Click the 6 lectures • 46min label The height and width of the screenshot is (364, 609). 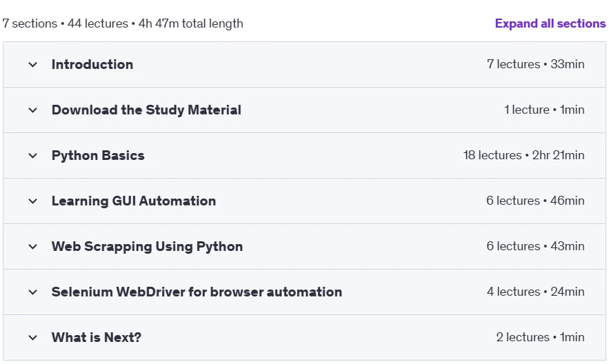[535, 201]
